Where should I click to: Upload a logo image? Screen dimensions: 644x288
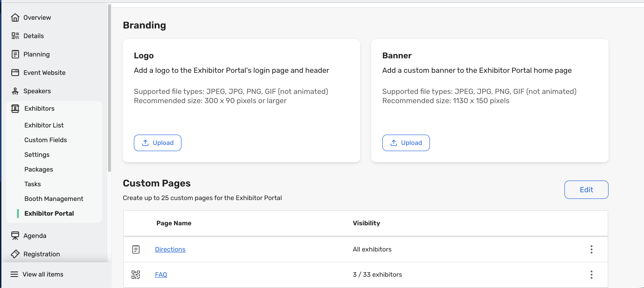[x=158, y=143]
